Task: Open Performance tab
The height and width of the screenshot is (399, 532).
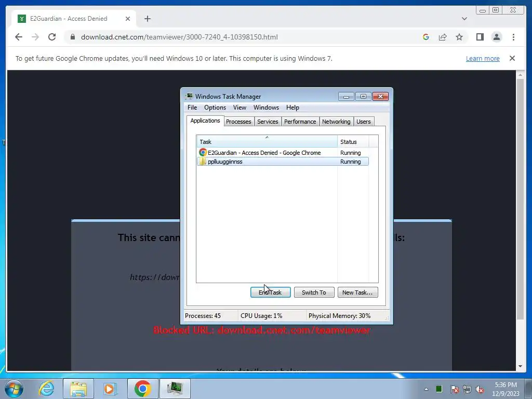Action: point(300,122)
